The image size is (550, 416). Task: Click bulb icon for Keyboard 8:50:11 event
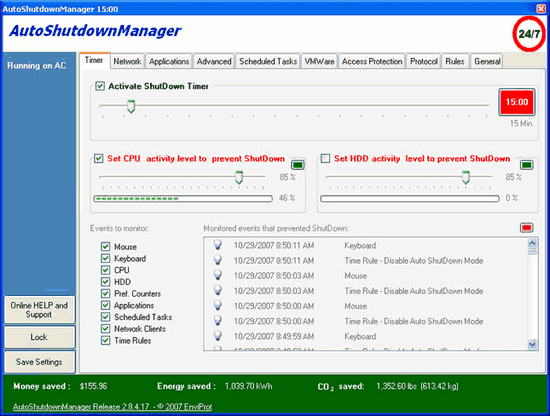pyautogui.click(x=218, y=245)
